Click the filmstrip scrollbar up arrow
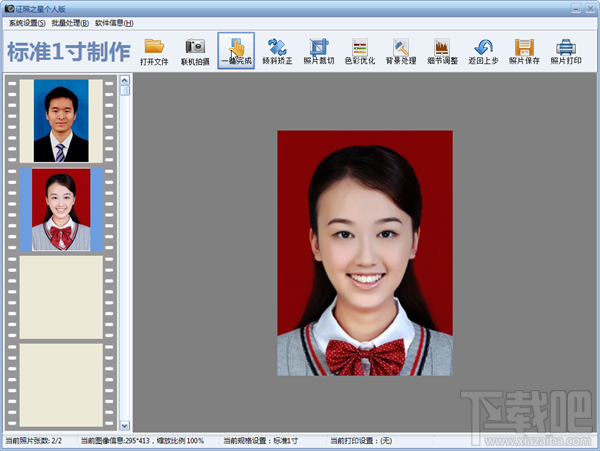This screenshot has width=600, height=451. point(125,80)
